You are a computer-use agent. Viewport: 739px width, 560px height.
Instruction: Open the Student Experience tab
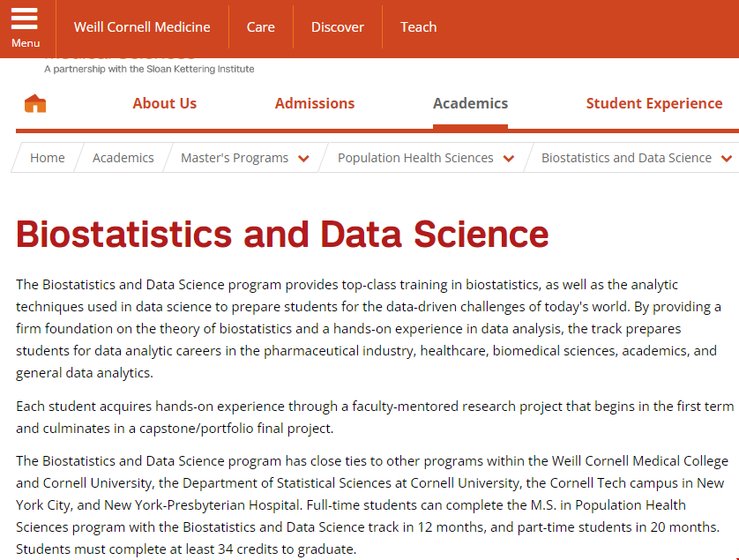coord(653,103)
